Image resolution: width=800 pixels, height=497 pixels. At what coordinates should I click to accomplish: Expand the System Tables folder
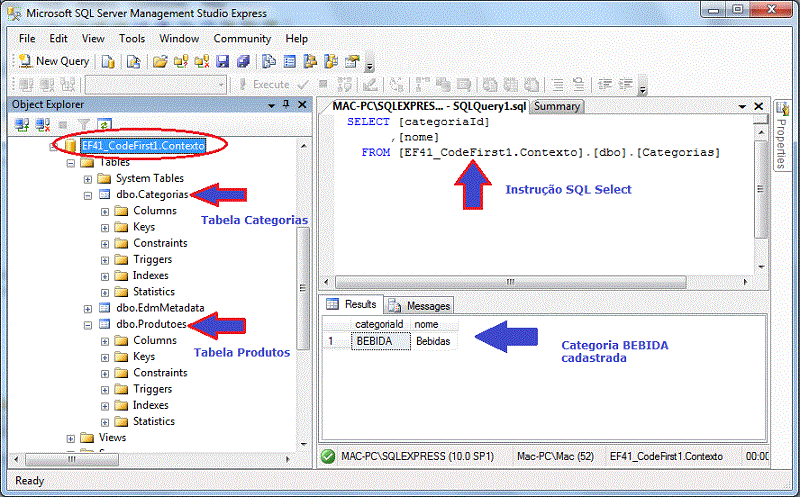click(88, 180)
